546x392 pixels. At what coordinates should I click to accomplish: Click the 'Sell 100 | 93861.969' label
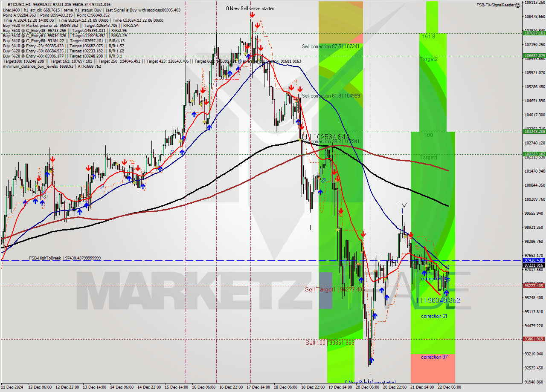pyautogui.click(x=330, y=343)
